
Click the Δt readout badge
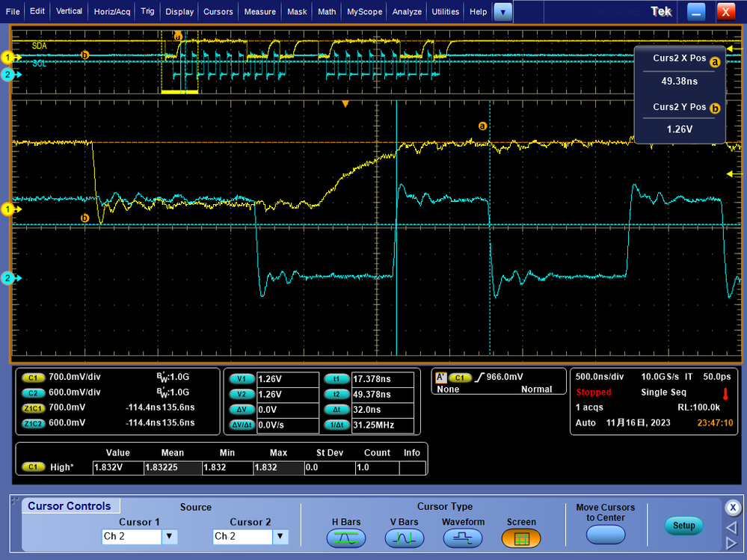(x=336, y=410)
